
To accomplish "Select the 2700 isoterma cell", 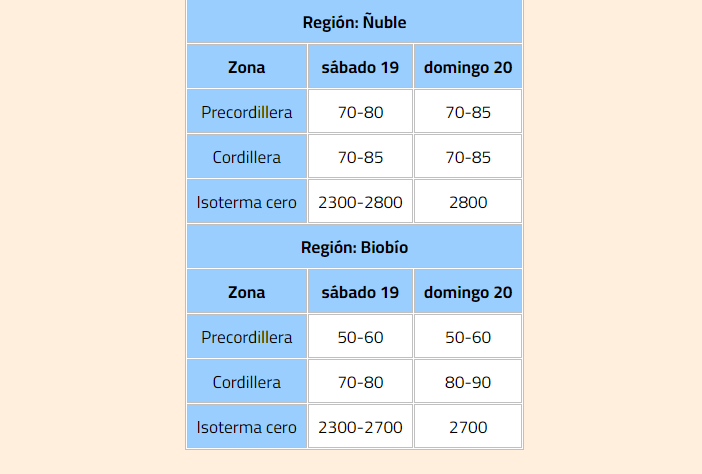I will point(468,427).
